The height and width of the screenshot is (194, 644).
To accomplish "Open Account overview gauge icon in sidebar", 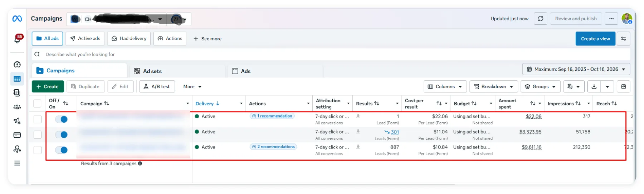I will pyautogui.click(x=17, y=65).
